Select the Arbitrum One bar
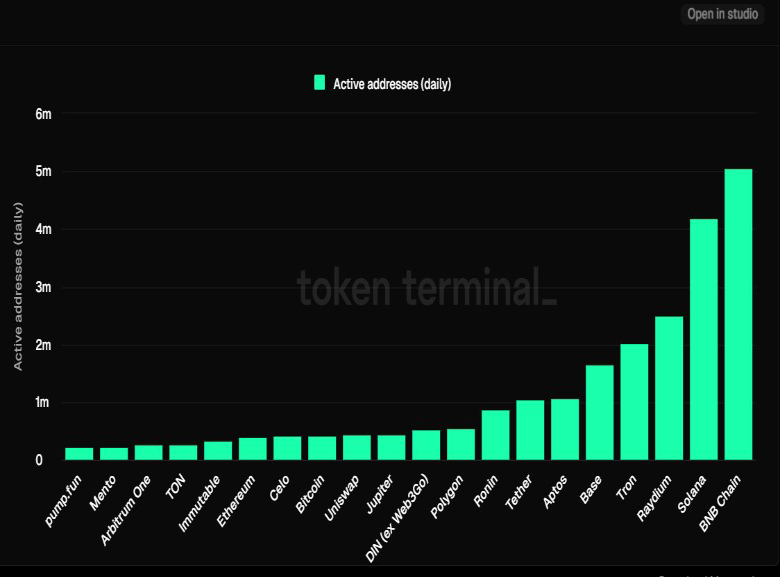 click(149, 452)
